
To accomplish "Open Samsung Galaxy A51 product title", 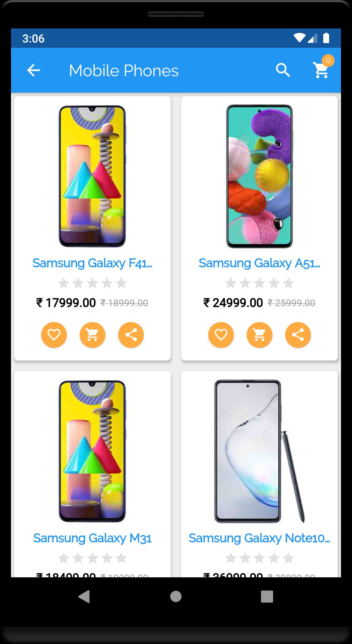I will point(259,263).
